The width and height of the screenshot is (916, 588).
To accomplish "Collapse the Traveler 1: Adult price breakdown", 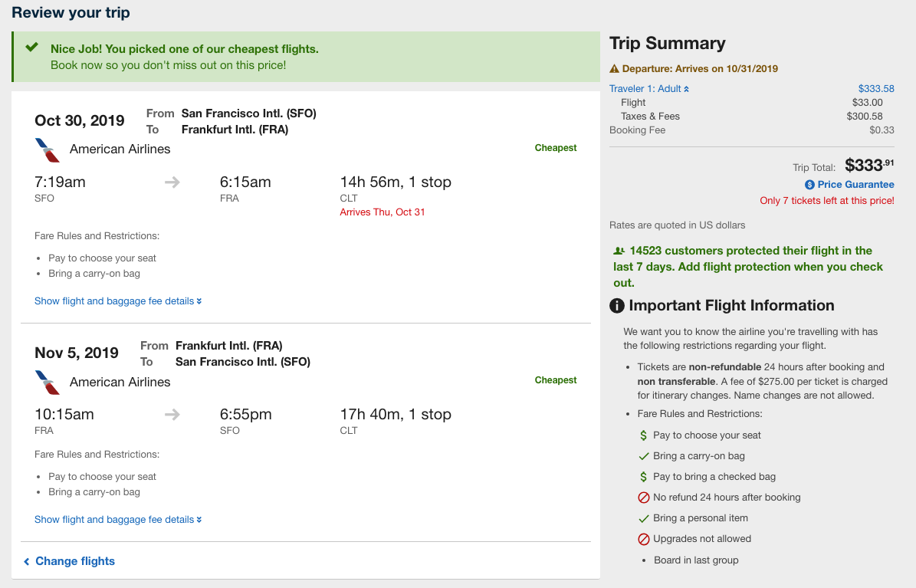I will 649,89.
